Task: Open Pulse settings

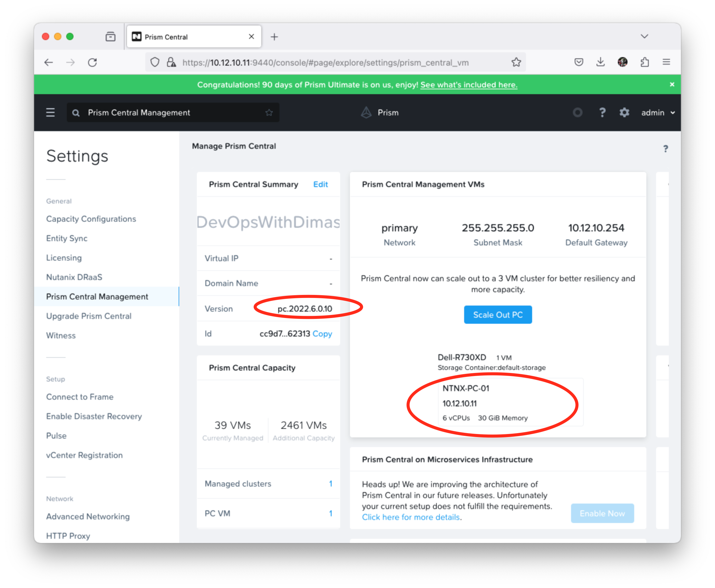Action: [x=56, y=436]
